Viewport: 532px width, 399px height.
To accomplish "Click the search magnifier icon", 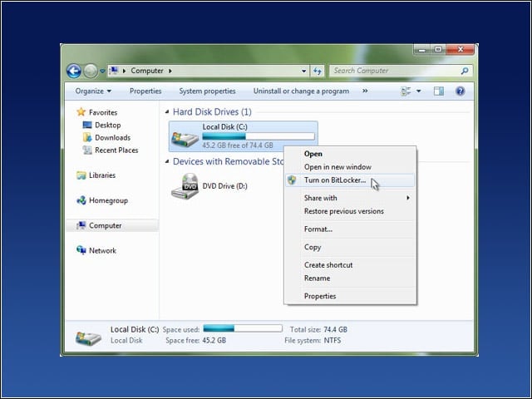I will click(465, 71).
